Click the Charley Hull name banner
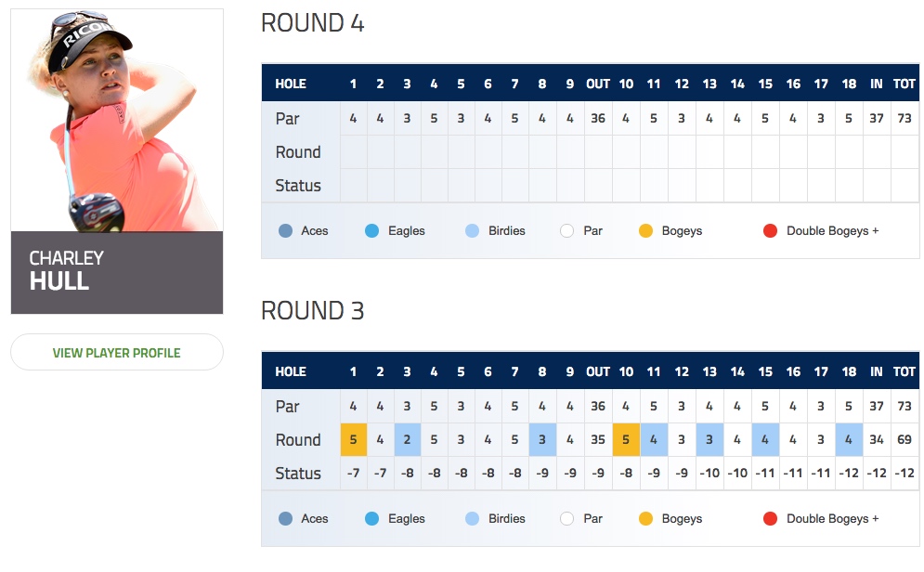 pyautogui.click(x=117, y=272)
